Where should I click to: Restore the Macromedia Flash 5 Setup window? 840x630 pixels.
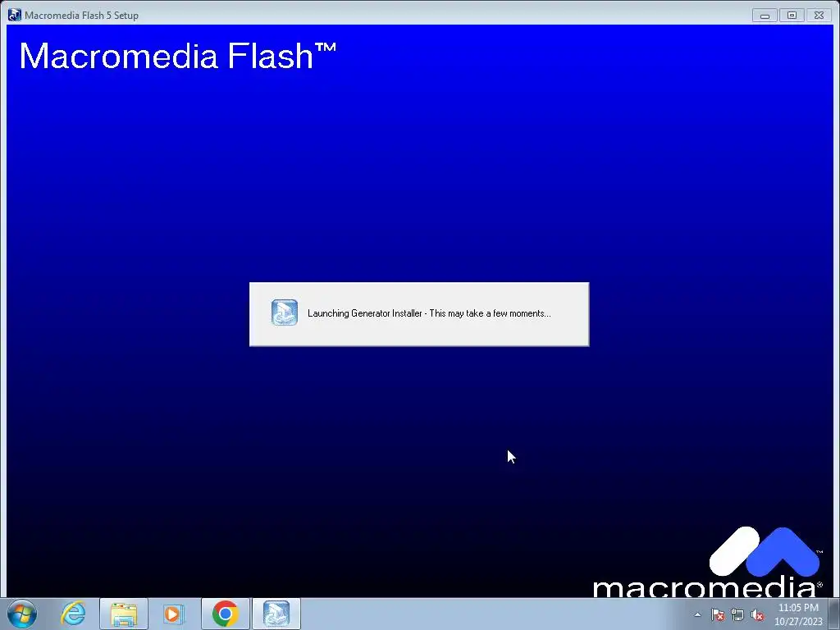point(792,16)
